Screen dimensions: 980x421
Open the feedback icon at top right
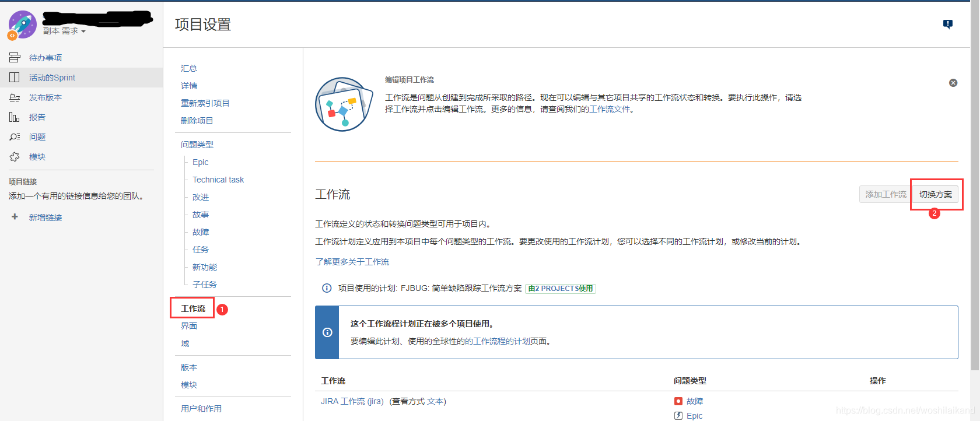pyautogui.click(x=948, y=24)
